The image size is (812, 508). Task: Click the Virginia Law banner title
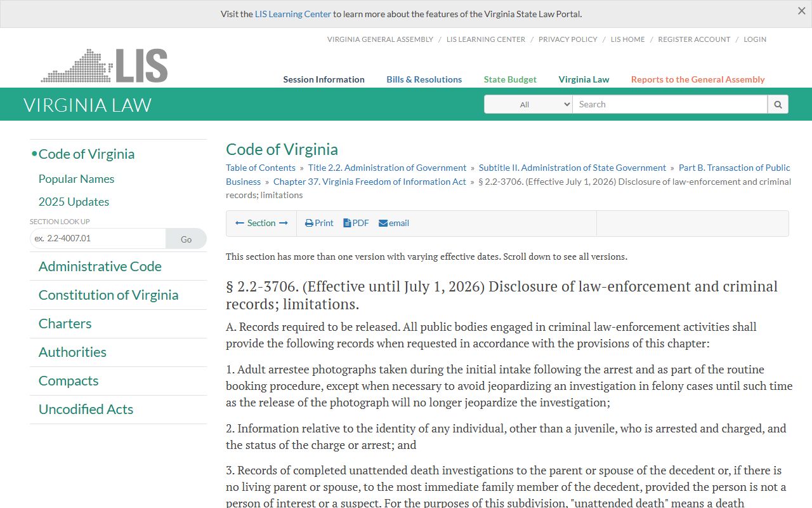point(88,105)
